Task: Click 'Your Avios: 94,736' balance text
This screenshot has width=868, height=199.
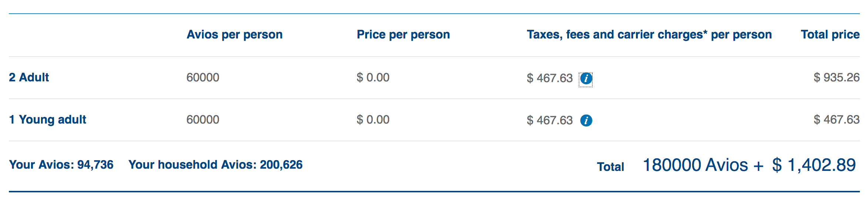Action: (x=61, y=165)
